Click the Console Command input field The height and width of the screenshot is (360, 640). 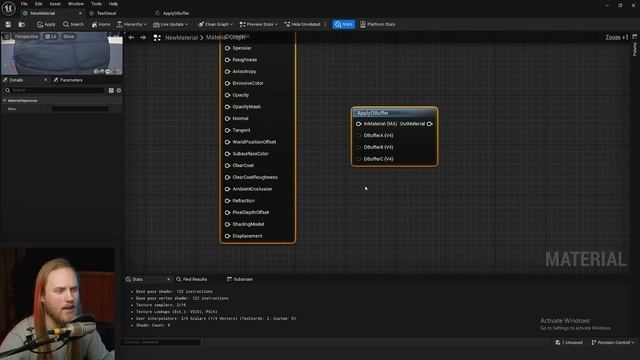(161, 342)
